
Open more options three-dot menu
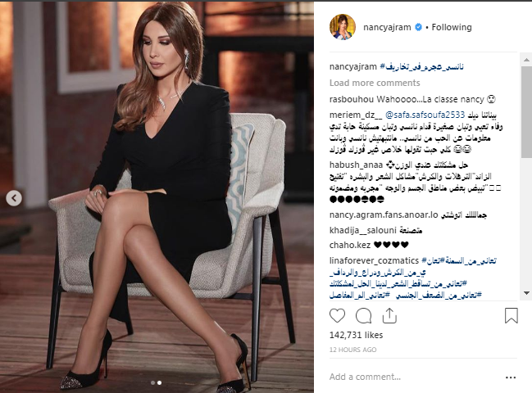(x=511, y=377)
